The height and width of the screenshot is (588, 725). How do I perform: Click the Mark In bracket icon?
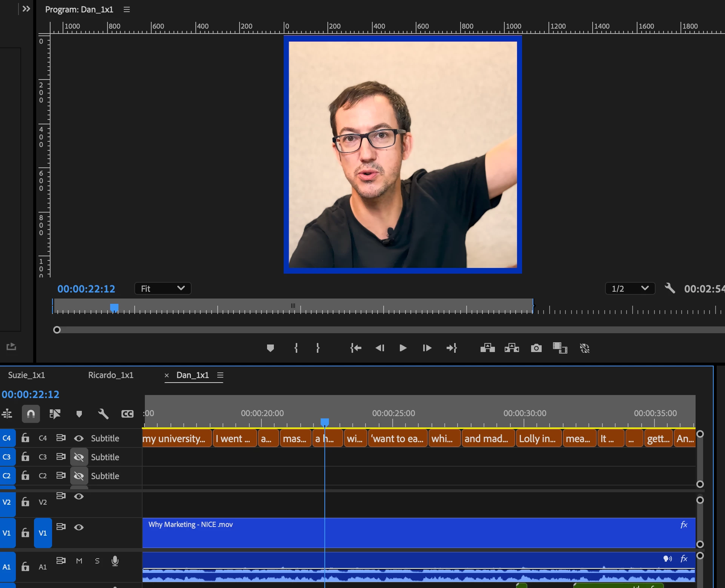(x=296, y=348)
